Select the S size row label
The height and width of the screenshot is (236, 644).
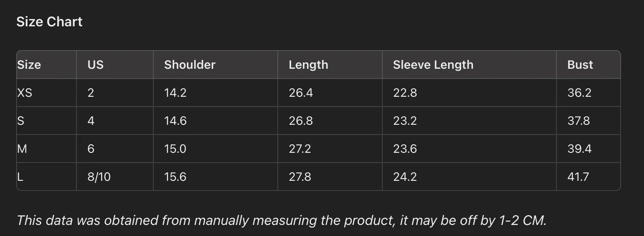point(20,121)
